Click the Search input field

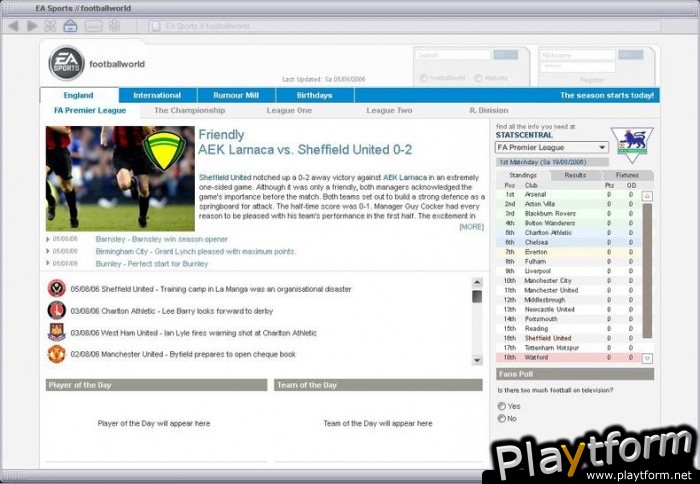tap(454, 55)
